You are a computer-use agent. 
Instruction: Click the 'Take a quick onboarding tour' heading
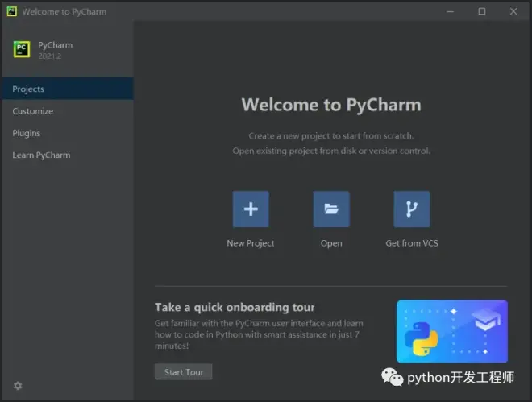click(x=235, y=307)
